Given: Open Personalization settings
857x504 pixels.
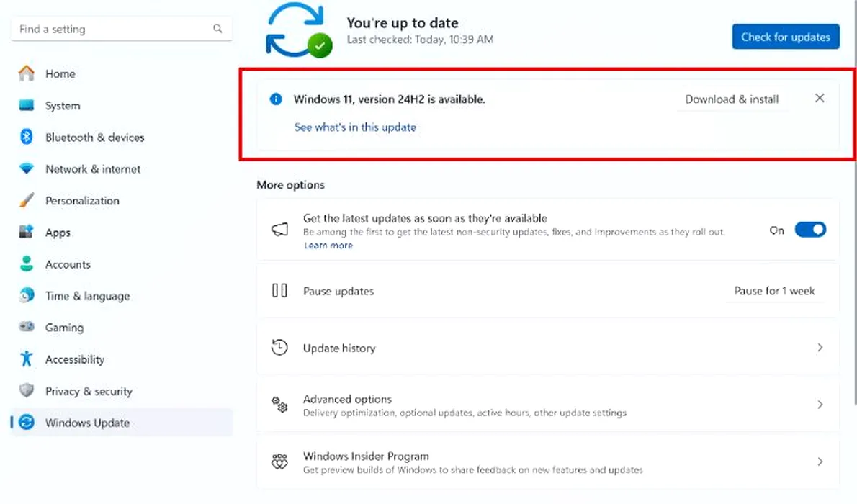Looking at the screenshot, I should click(121, 200).
